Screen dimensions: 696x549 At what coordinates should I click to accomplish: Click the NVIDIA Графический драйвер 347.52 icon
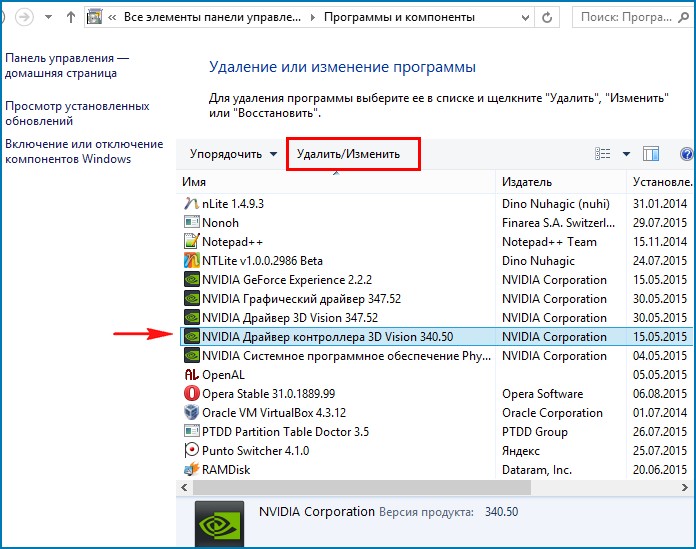click(x=191, y=299)
